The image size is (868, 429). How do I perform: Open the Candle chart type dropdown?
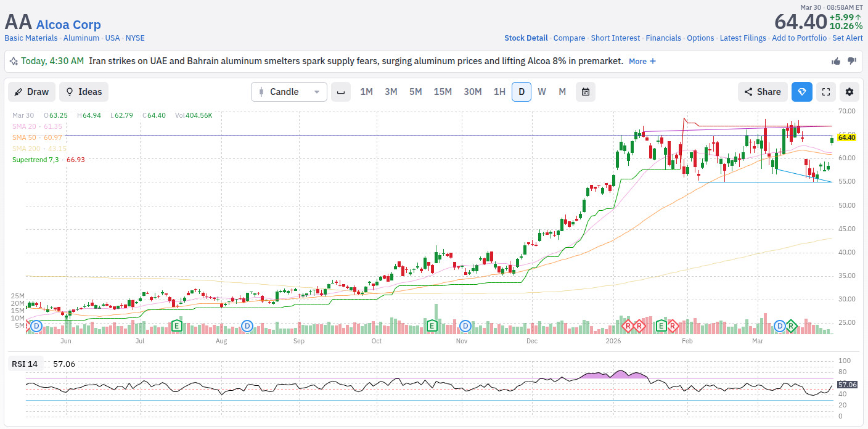click(x=289, y=92)
